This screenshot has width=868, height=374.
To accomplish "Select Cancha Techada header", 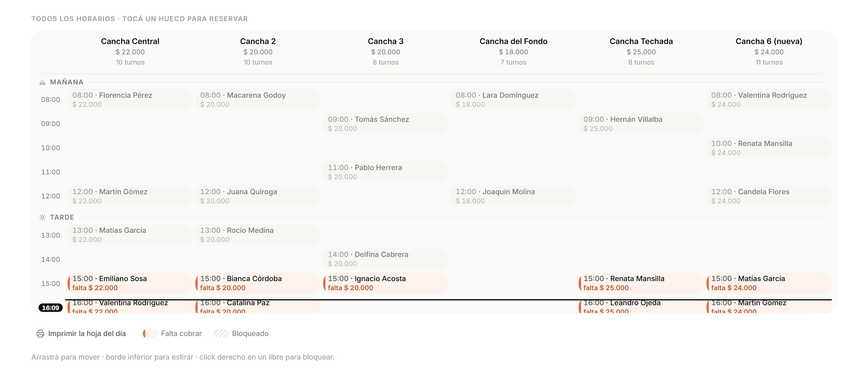I will 641,52.
